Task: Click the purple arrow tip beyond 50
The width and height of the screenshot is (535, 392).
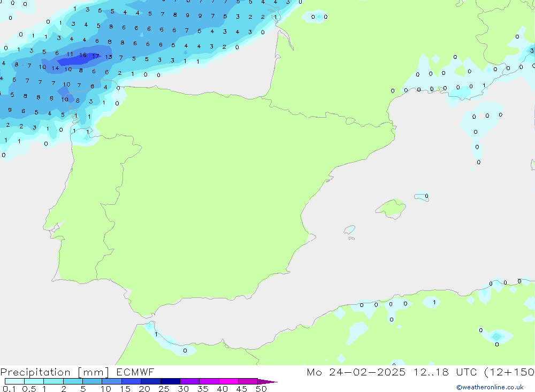Action: pyautogui.click(x=267, y=381)
